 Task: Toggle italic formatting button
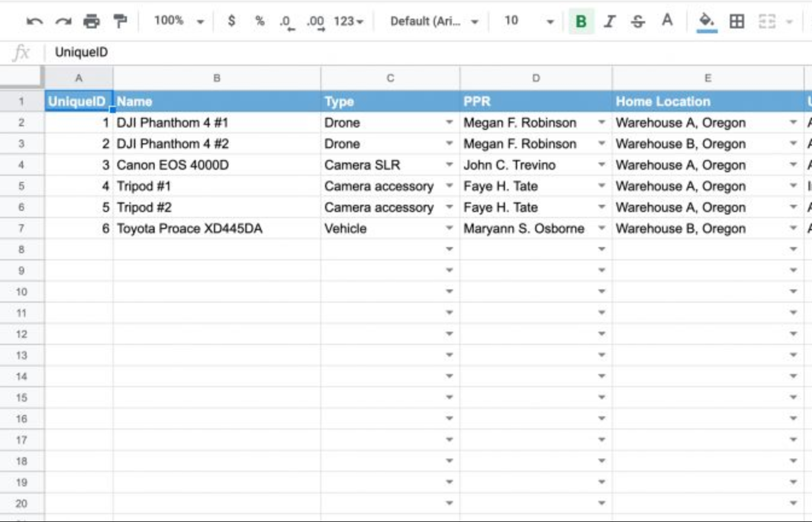(x=610, y=22)
